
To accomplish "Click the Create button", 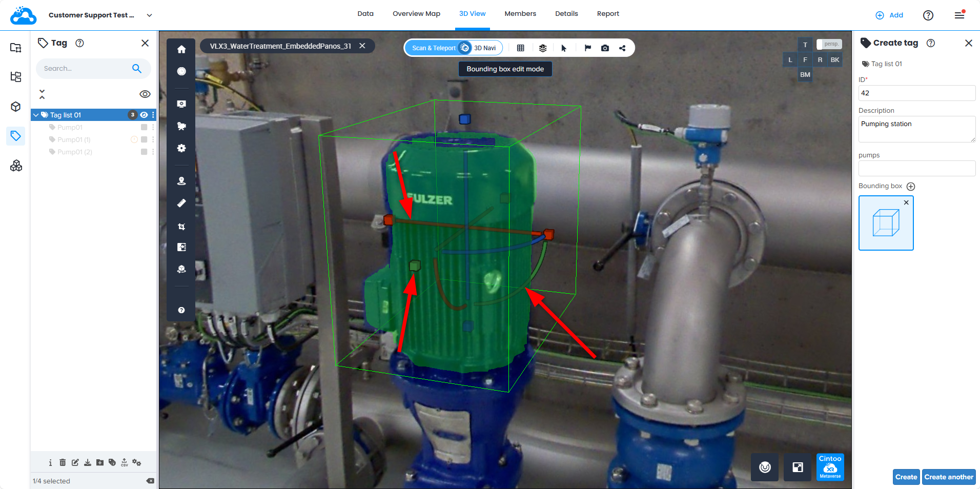I will (906, 477).
